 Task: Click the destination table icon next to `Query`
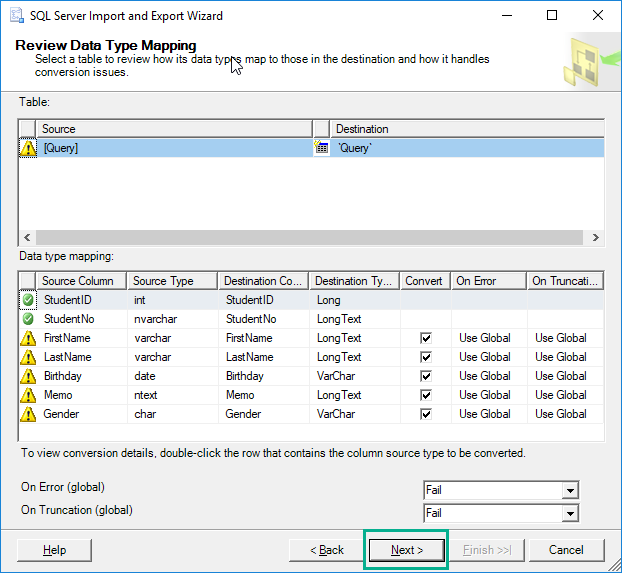(321, 148)
